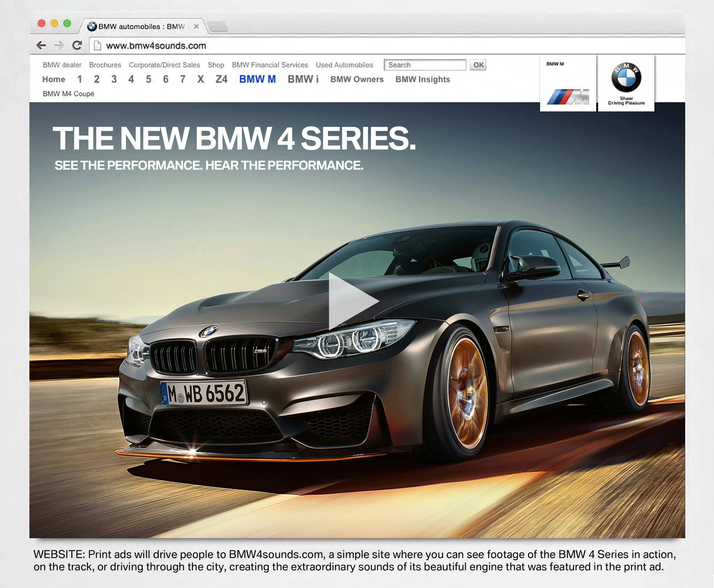
Task: Open the Brochures link
Action: tap(105, 65)
